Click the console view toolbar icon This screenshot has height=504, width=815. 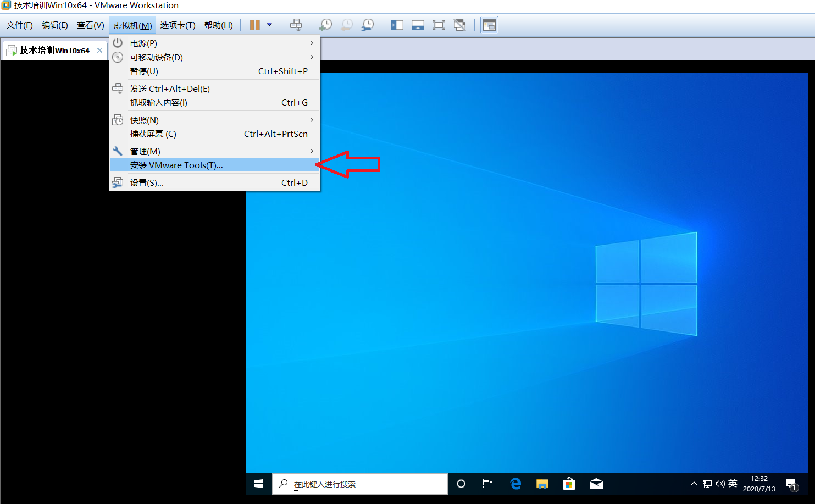[489, 25]
